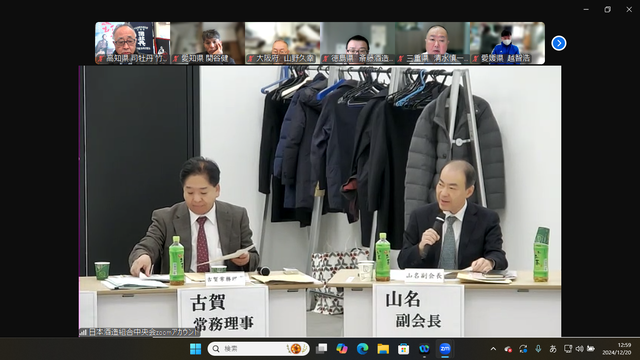Select the 三重県 清水 participant thumbnail
This screenshot has height=360, width=640.
(x=433, y=43)
